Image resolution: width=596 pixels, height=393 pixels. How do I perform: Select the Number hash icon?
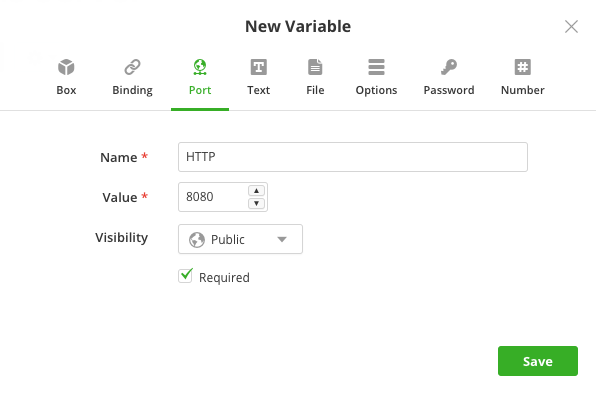(x=523, y=67)
